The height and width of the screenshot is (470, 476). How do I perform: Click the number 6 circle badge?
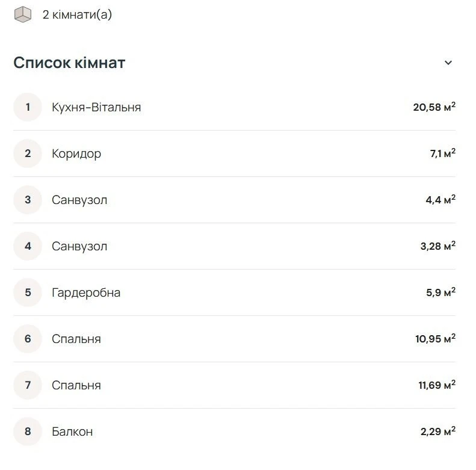click(x=28, y=339)
